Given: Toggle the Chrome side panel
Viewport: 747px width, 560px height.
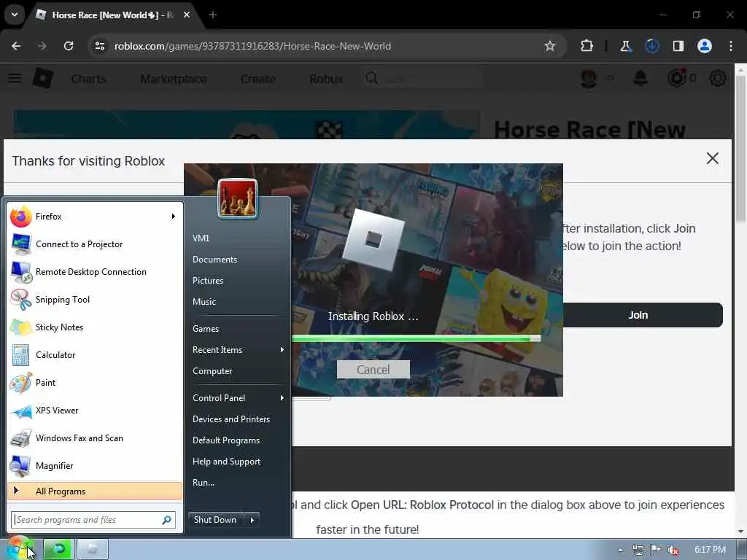Looking at the screenshot, I should tap(678, 46).
